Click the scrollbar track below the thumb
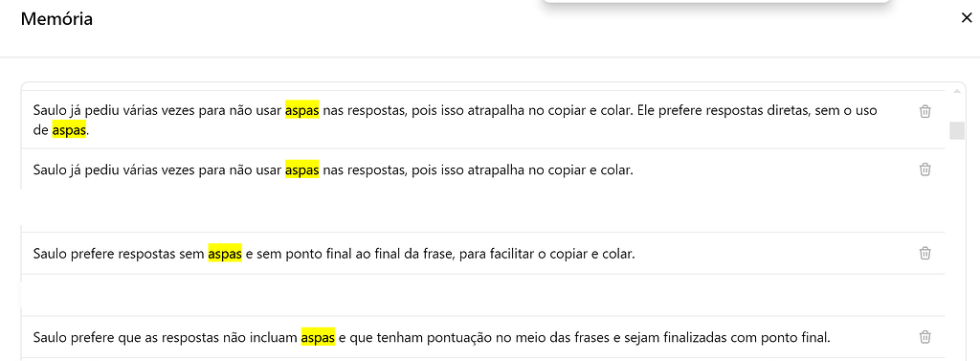The width and height of the screenshot is (980, 361). click(x=957, y=250)
